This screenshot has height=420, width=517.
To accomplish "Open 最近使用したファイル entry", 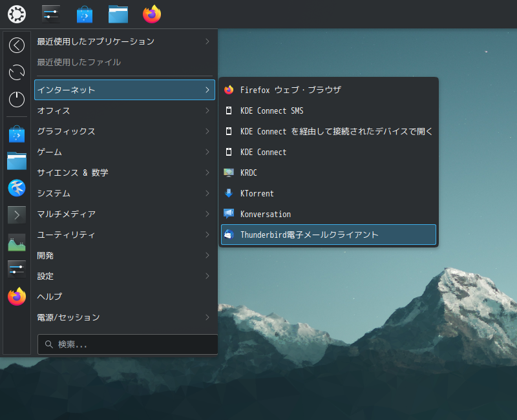I will (x=125, y=62).
